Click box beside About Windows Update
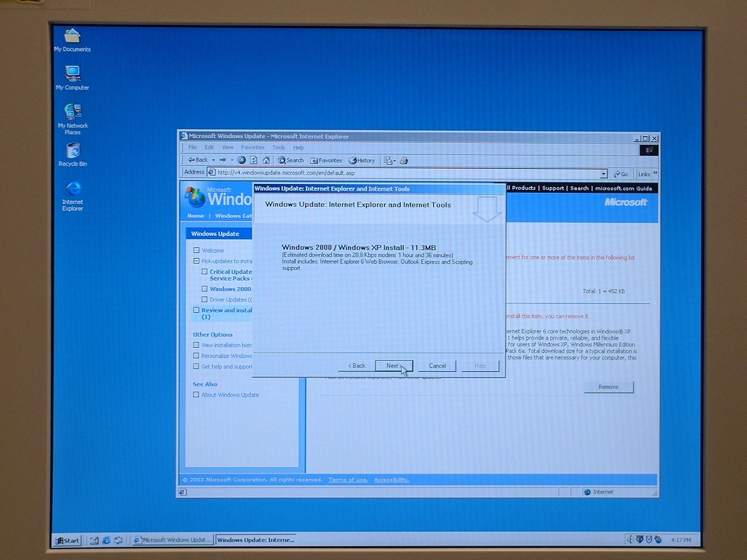 click(197, 395)
